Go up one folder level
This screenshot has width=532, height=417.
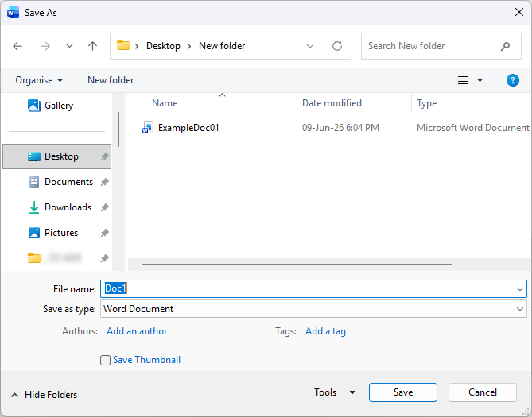click(92, 46)
